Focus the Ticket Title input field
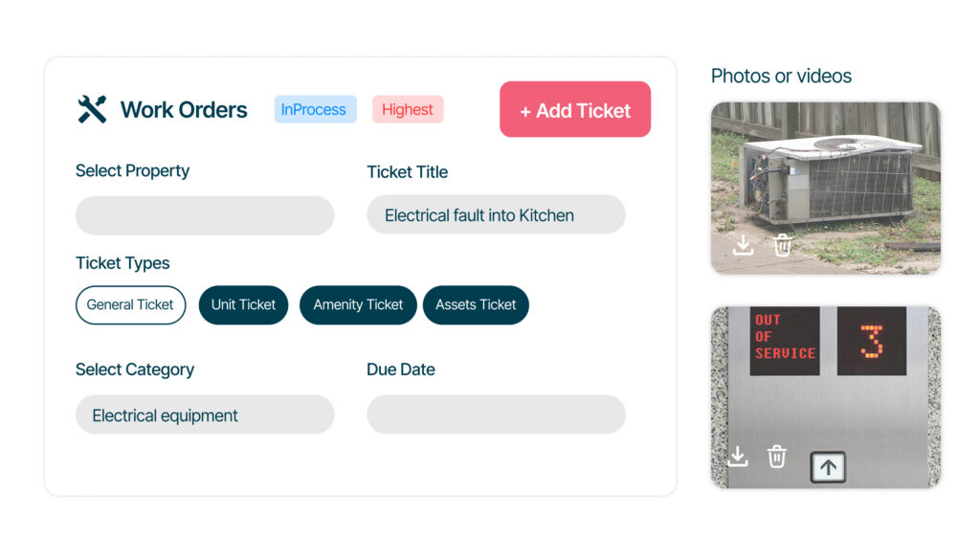980x560 pixels. click(x=496, y=215)
